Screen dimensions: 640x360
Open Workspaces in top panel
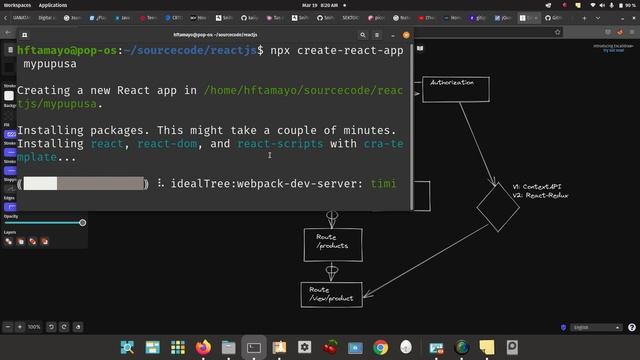pos(17,5)
